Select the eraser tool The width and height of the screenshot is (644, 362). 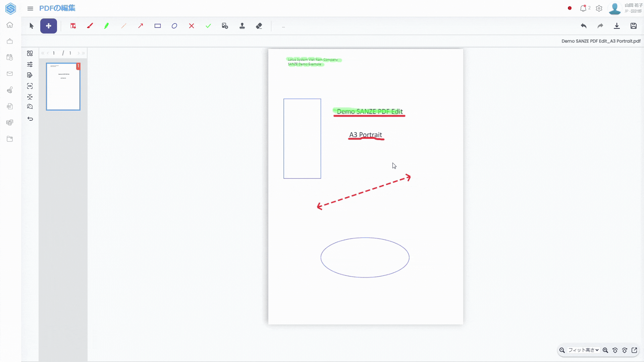(x=259, y=26)
